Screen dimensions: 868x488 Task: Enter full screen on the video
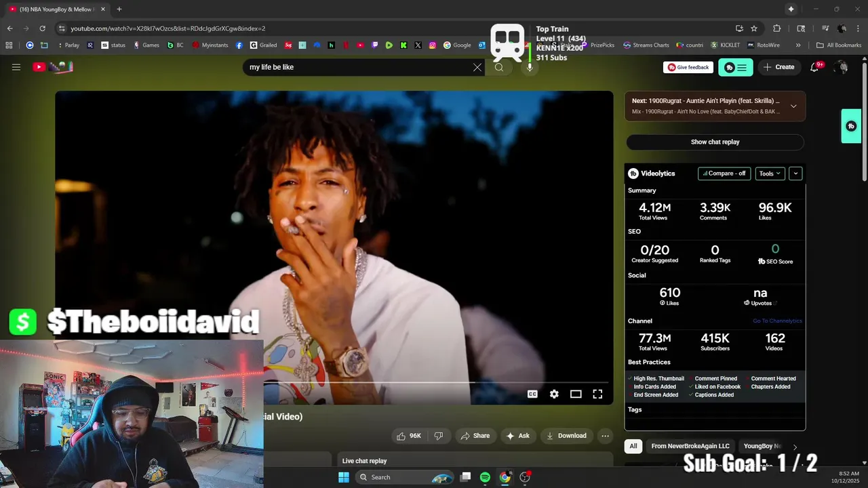597,394
